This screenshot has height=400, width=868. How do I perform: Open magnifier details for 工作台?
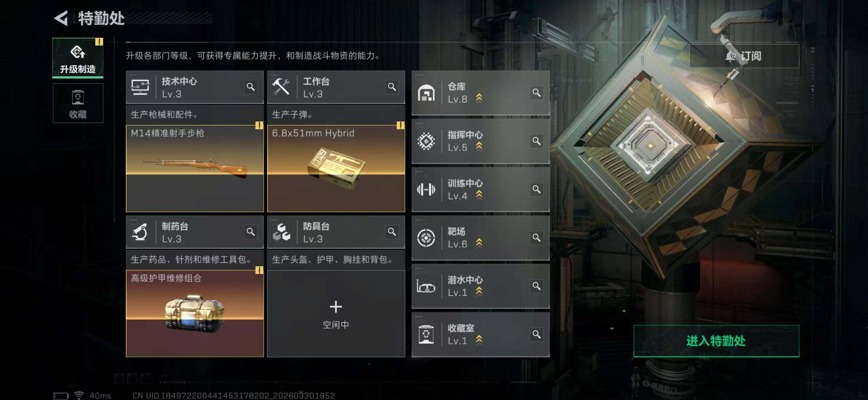tap(392, 87)
